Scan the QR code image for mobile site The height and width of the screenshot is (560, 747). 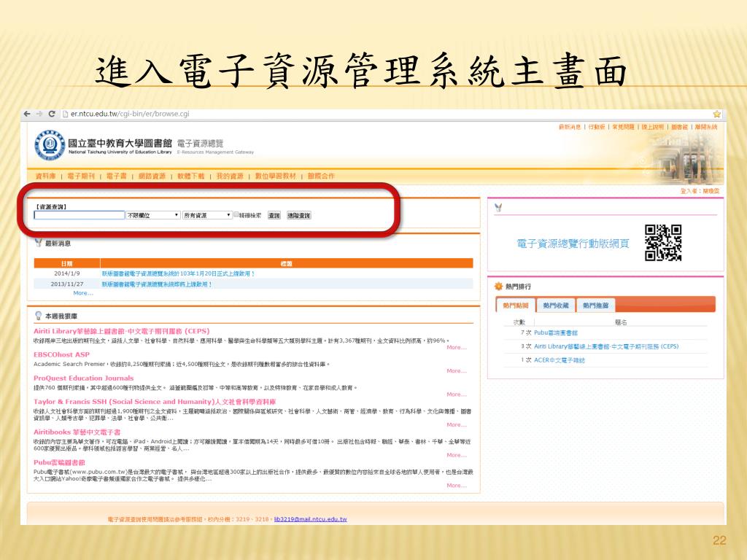663,243
